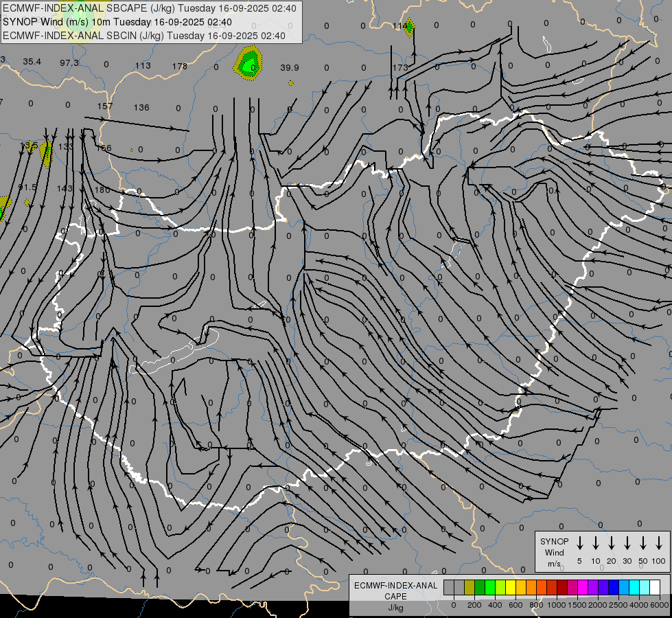Click the 157 value on the map
This screenshot has height=618, width=672.
[105, 106]
